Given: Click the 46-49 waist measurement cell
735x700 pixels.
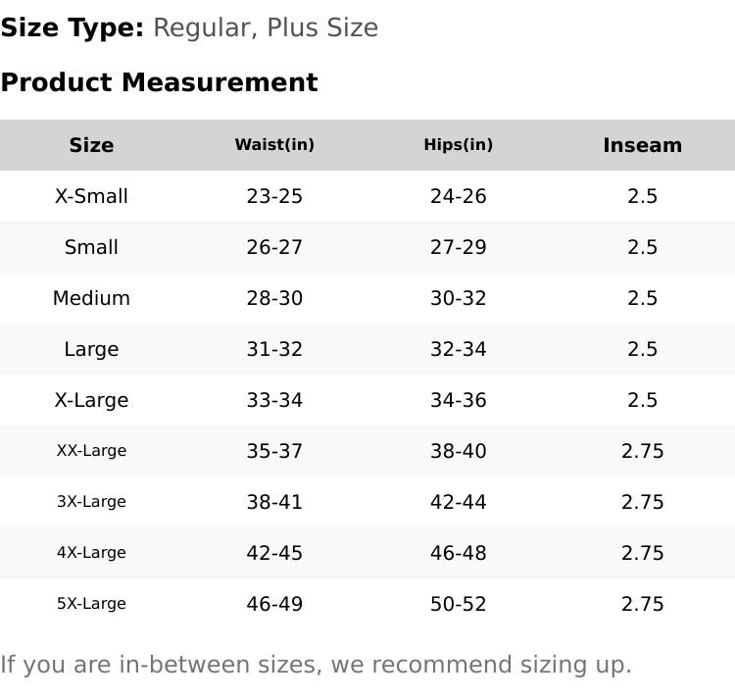Looking at the screenshot, I should tap(274, 604).
